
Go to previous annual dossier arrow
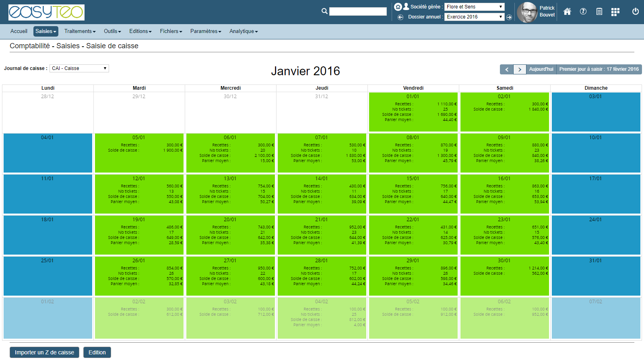400,17
